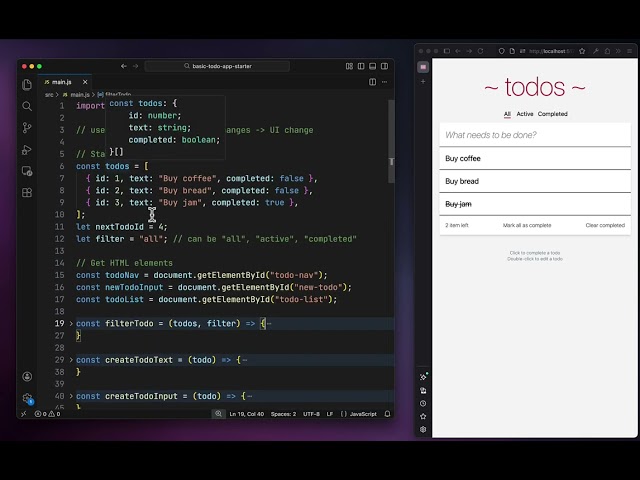The image size is (640, 480).
Task: Open the Source Control view
Action: (27, 128)
